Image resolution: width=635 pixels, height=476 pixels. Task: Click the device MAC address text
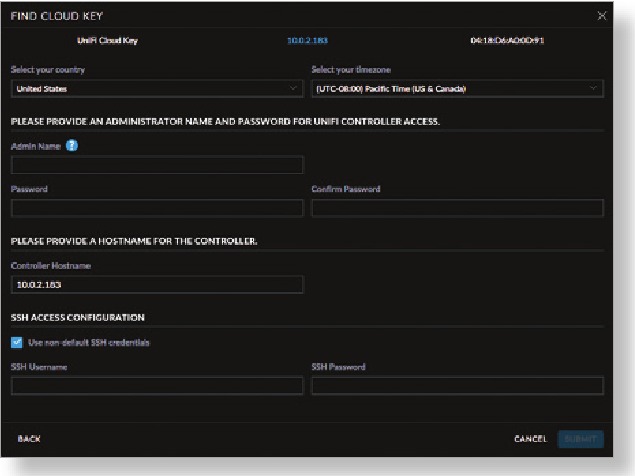point(506,41)
